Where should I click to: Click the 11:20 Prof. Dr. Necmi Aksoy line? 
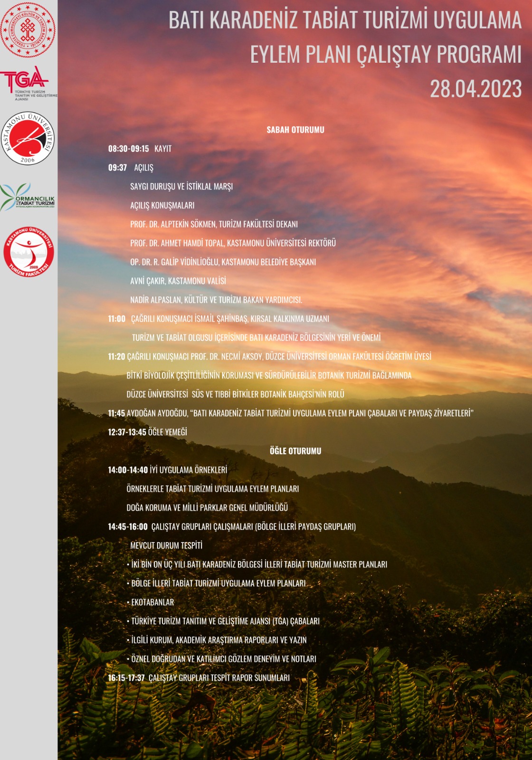270,356
